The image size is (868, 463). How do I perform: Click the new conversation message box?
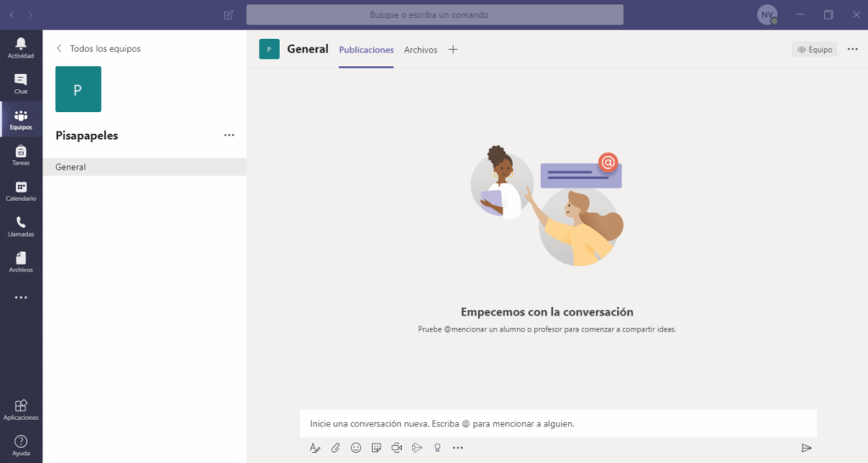coord(558,423)
